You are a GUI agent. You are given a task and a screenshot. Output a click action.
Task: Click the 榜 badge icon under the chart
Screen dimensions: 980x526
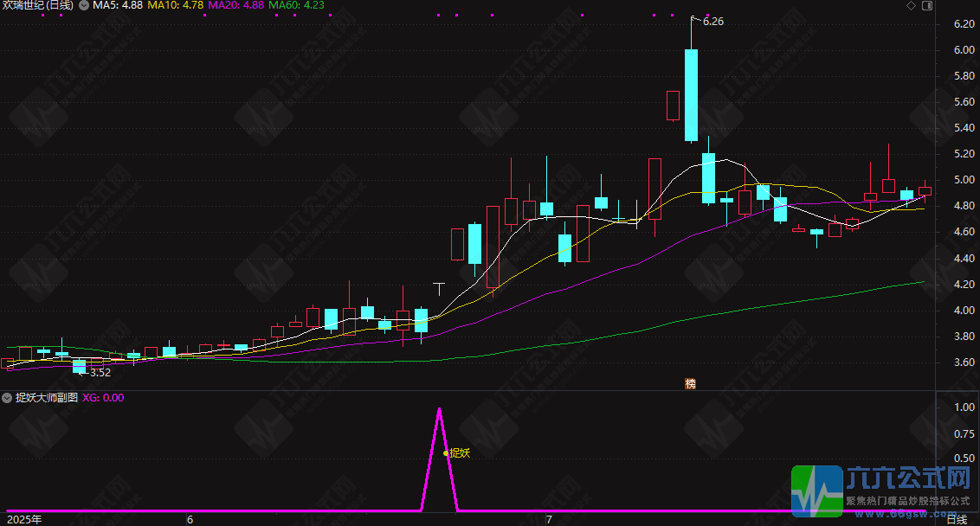pos(690,383)
